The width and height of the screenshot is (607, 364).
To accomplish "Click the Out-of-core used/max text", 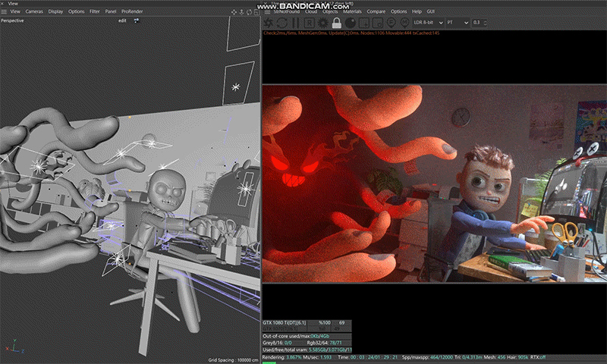I will 296,336.
